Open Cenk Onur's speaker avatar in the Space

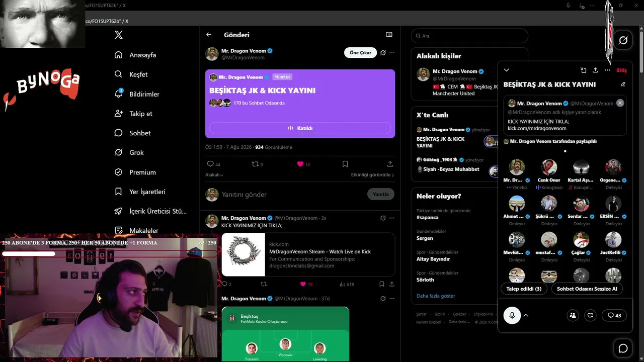(549, 167)
